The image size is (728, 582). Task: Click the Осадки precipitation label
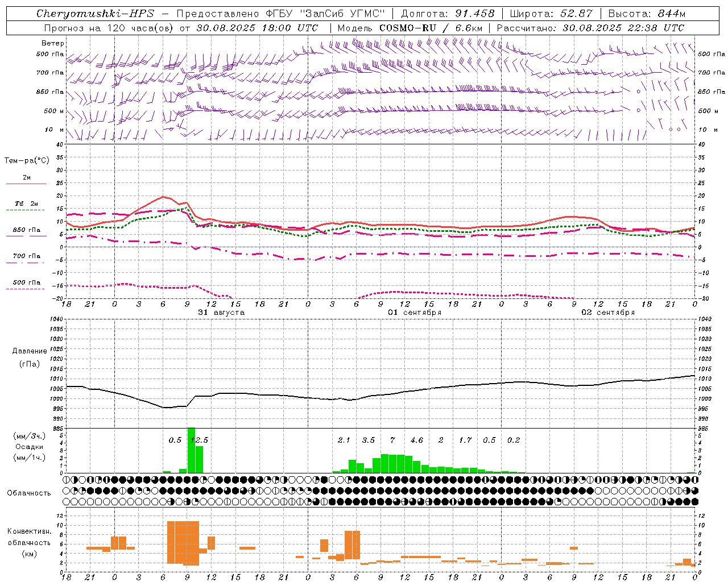point(29,447)
